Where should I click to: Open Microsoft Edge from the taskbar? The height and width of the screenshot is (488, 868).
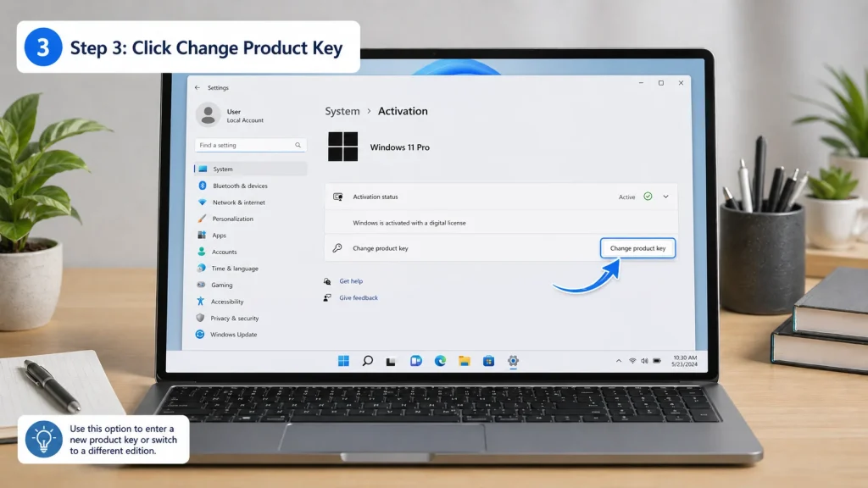[x=439, y=361]
